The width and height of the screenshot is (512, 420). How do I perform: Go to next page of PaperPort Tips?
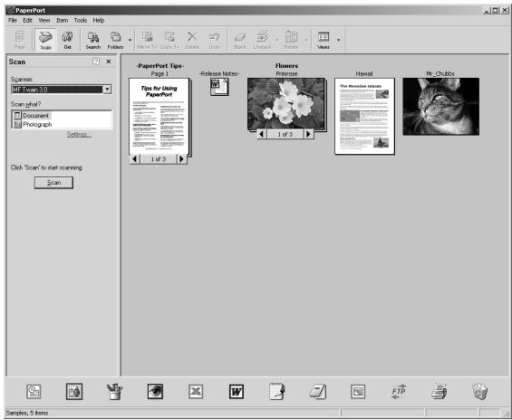pyautogui.click(x=181, y=159)
